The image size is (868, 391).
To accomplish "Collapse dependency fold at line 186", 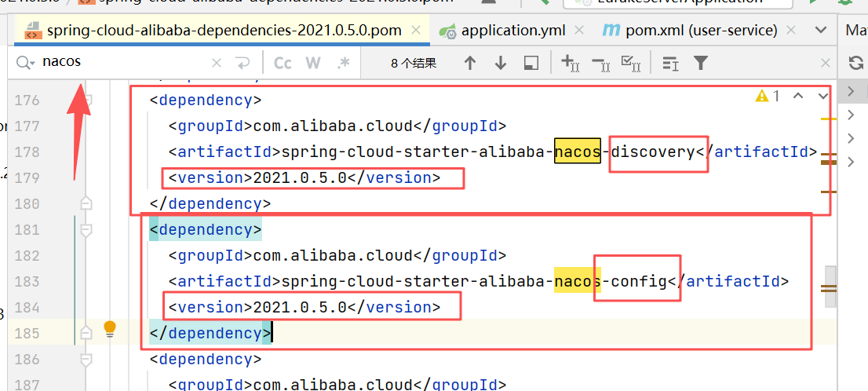I will point(86,359).
